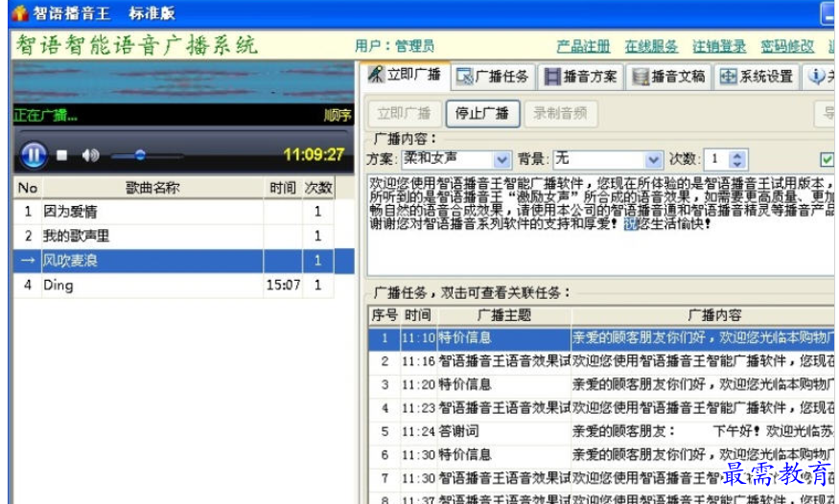Screen dimensions: 839x504
Task: Select task 3 at 11:20 特价信息
Action: click(601, 385)
